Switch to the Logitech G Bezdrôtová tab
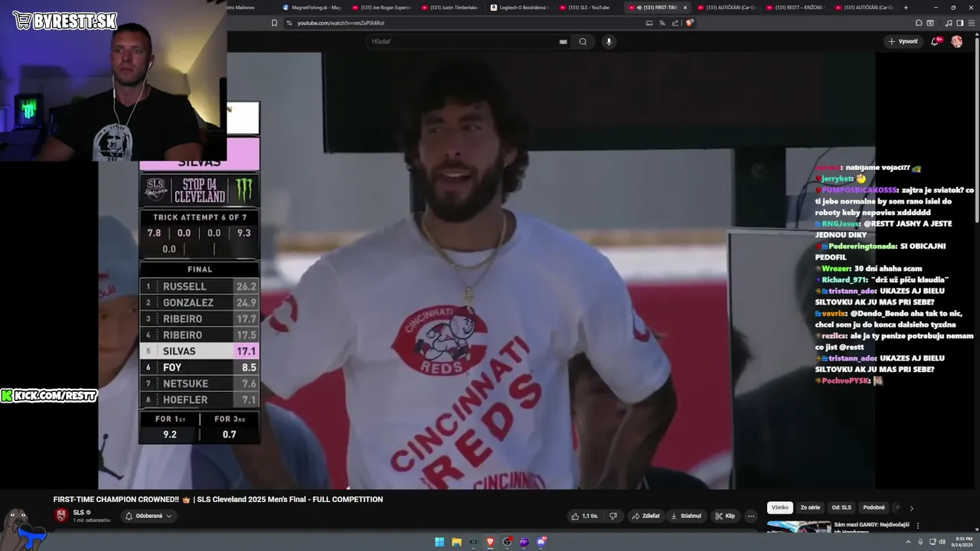 click(x=520, y=8)
